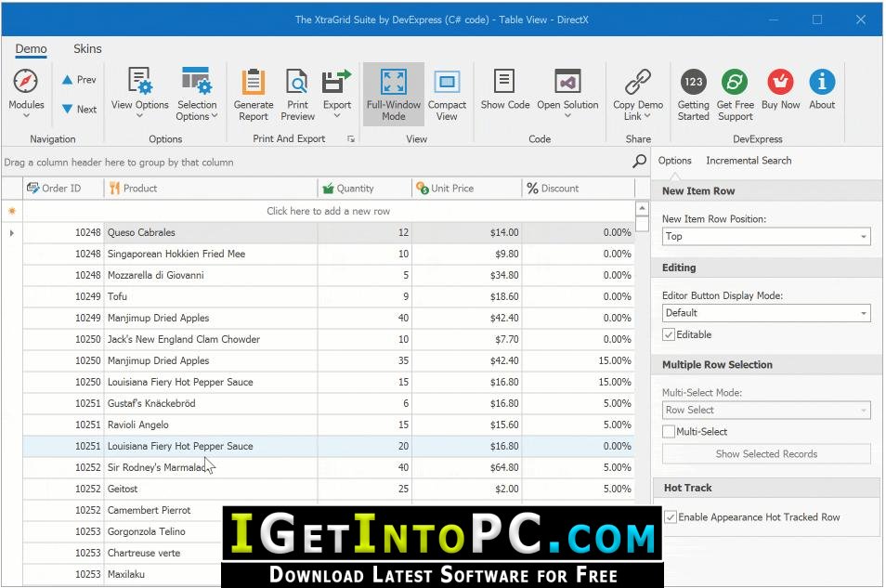Select the Options panel tab
The height and width of the screenshot is (588, 886).
[x=674, y=161]
